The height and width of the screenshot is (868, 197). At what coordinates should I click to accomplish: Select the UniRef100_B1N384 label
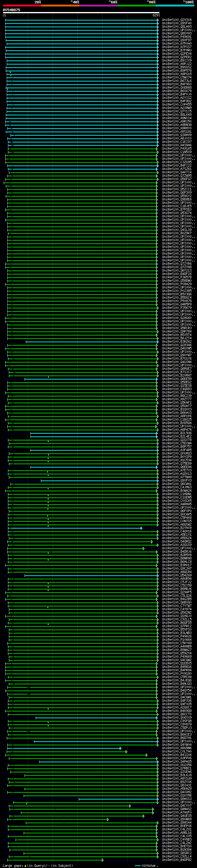(x=176, y=850)
